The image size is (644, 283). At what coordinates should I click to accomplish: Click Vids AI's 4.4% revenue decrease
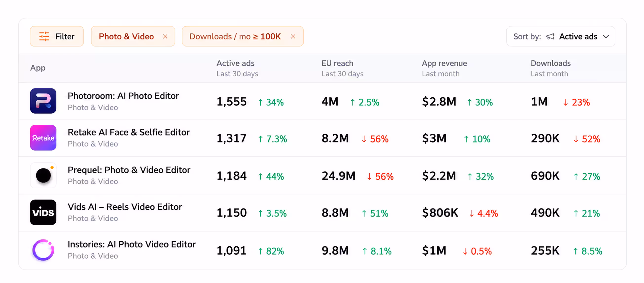(484, 214)
